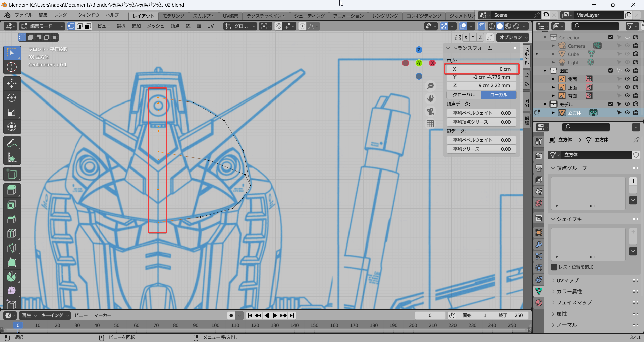Open the 編集モード mode dropdown
The width and height of the screenshot is (644, 342).
click(x=42, y=26)
